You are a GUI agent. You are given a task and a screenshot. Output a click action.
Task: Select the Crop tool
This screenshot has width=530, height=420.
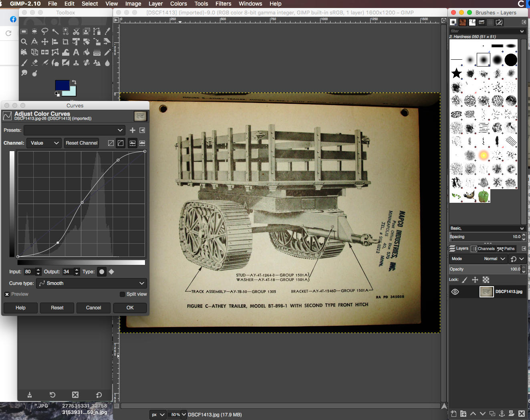(66, 42)
